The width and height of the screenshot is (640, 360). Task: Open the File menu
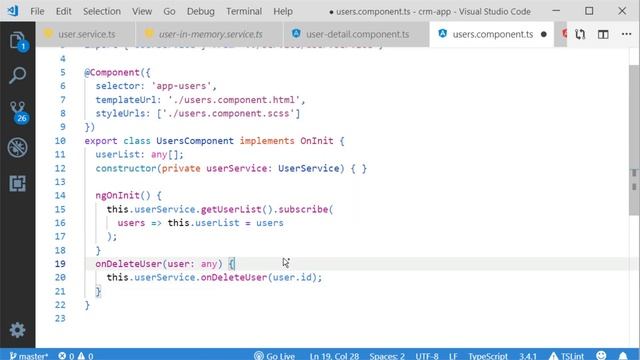37,11
